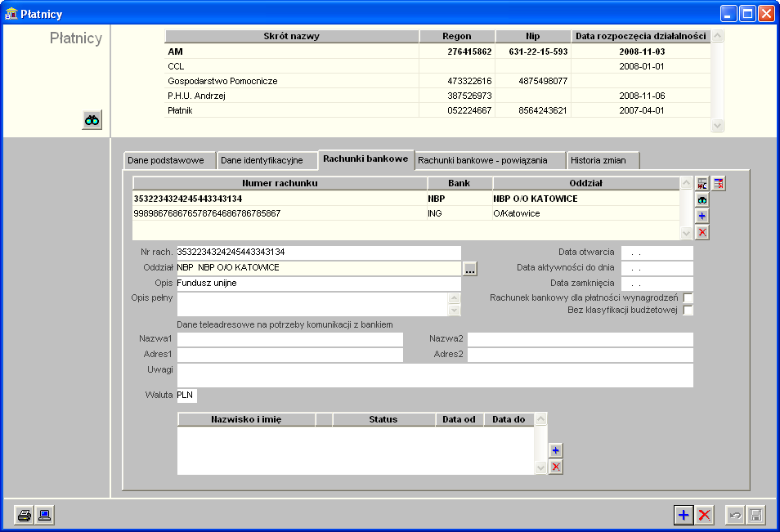The image size is (780, 532).
Task: Click the Oddział column header
Action: tap(586, 184)
